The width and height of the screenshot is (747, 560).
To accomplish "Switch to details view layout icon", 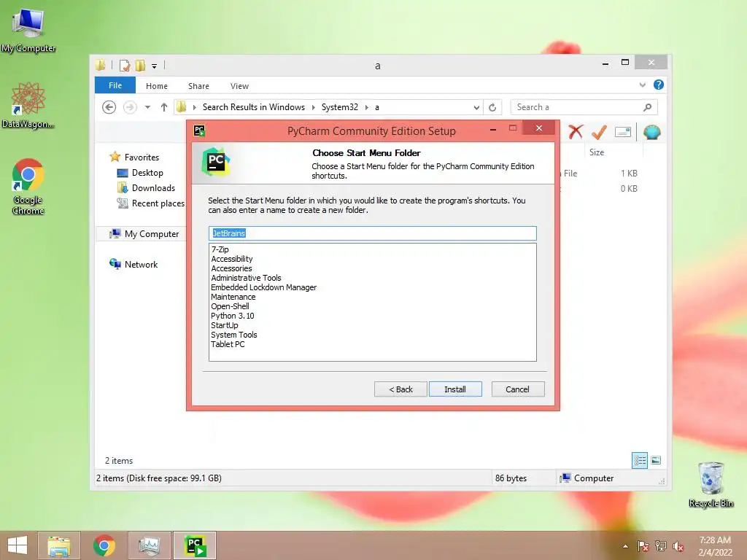I will (x=639, y=460).
